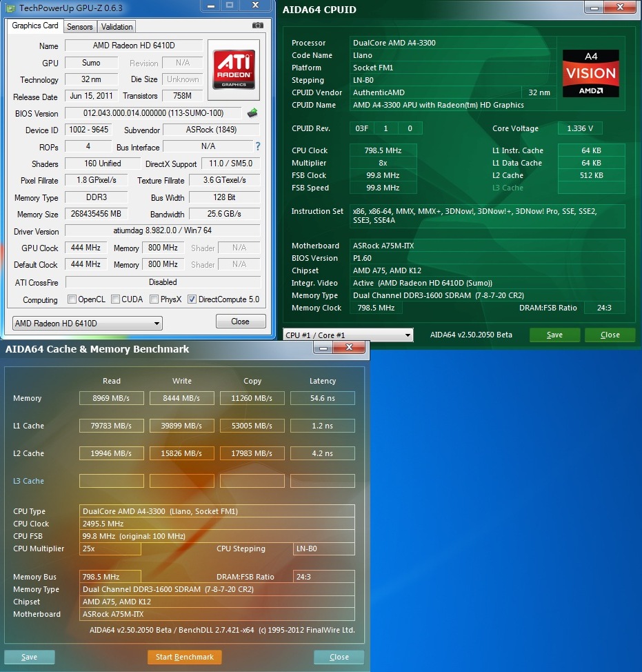Click the Memory Type value DDR3 in GPU-Z
This screenshot has width=642, height=672.
(97, 197)
